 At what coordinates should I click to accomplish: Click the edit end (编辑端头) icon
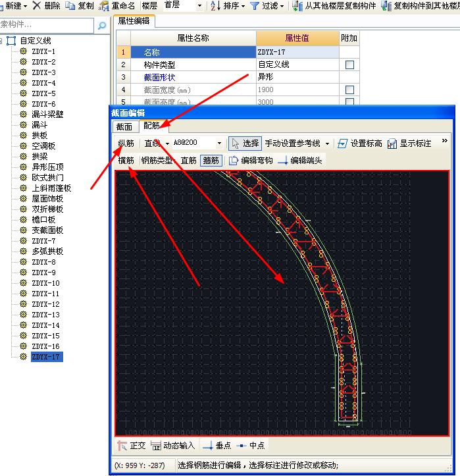tap(283, 161)
